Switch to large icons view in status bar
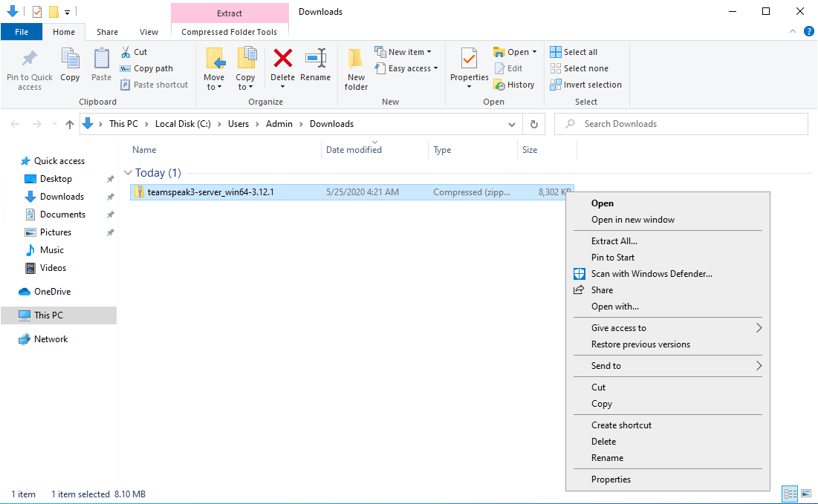The image size is (818, 504). click(x=807, y=494)
